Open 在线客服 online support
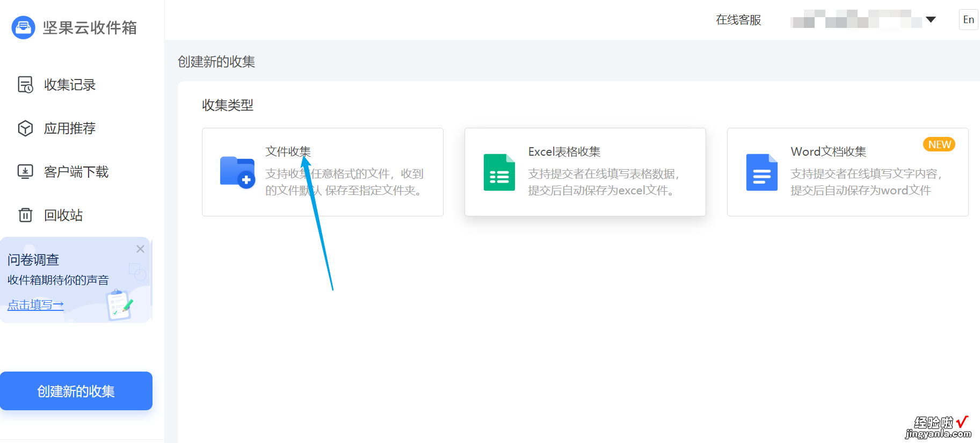Screen dimensions: 980x443 click(738, 20)
